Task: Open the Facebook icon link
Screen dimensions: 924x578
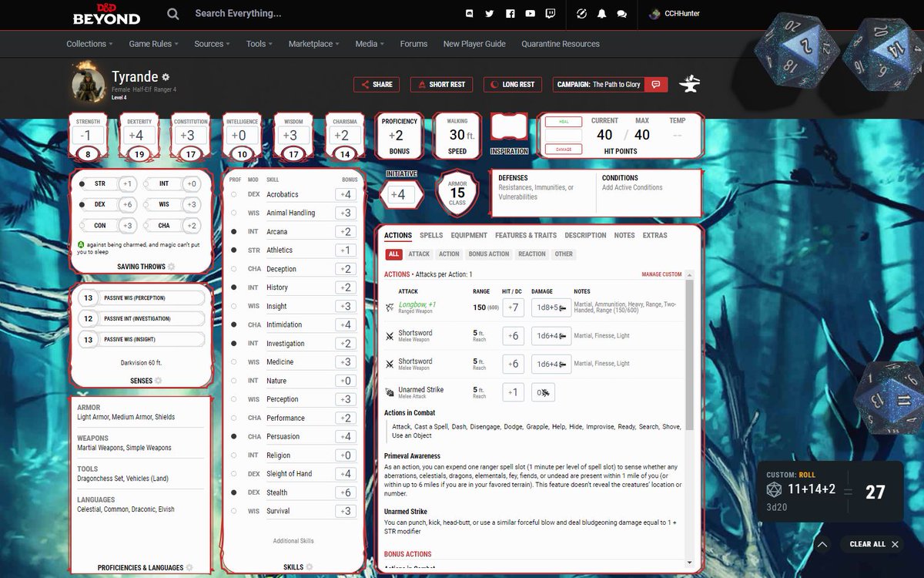Action: 510,14
